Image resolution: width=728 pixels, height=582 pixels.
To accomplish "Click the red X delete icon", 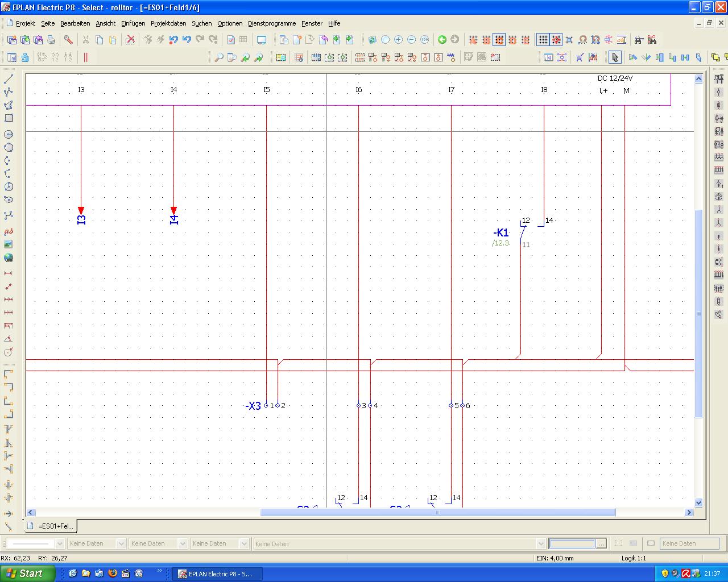I will 130,40.
